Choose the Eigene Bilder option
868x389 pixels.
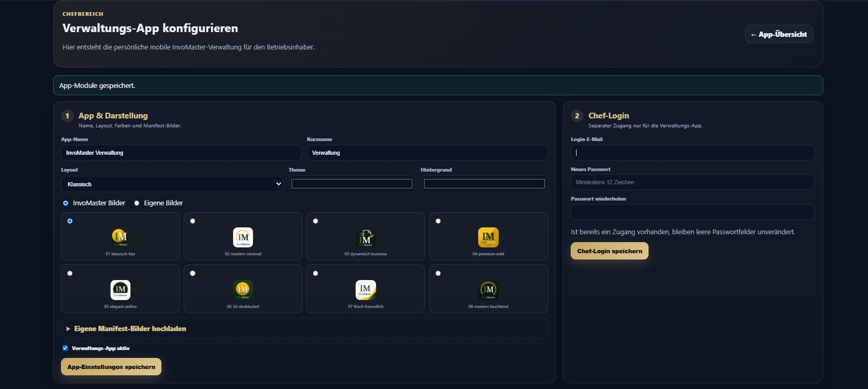pos(137,203)
